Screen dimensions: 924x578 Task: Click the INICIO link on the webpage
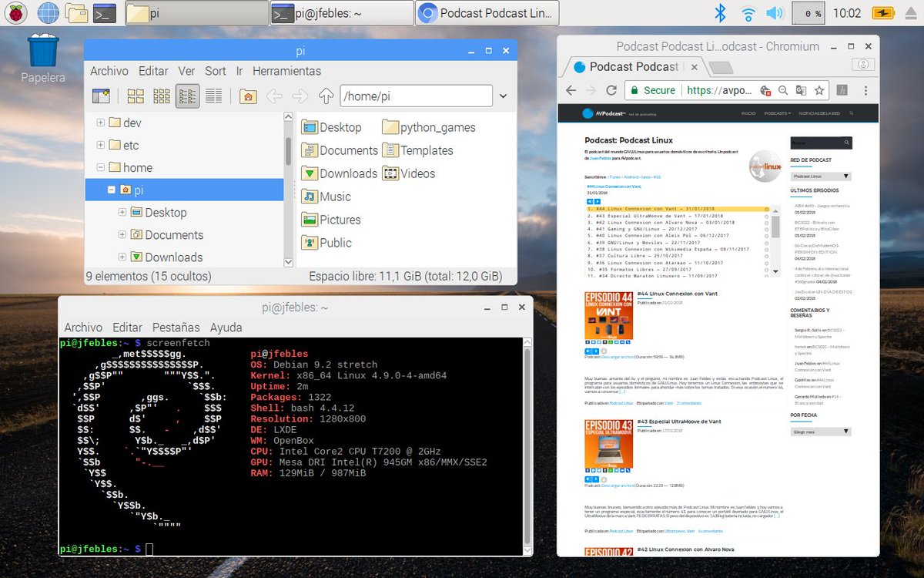point(748,113)
